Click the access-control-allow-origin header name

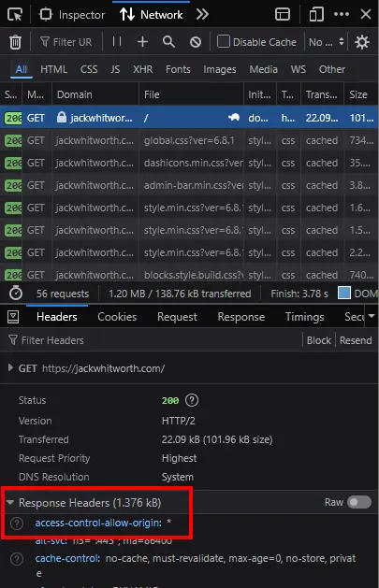pyautogui.click(x=98, y=523)
